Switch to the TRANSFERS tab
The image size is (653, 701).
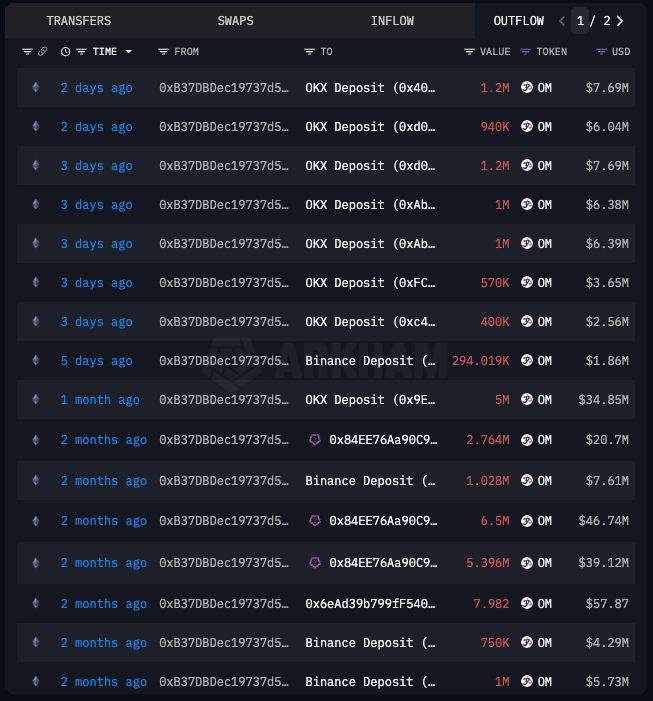click(x=79, y=21)
